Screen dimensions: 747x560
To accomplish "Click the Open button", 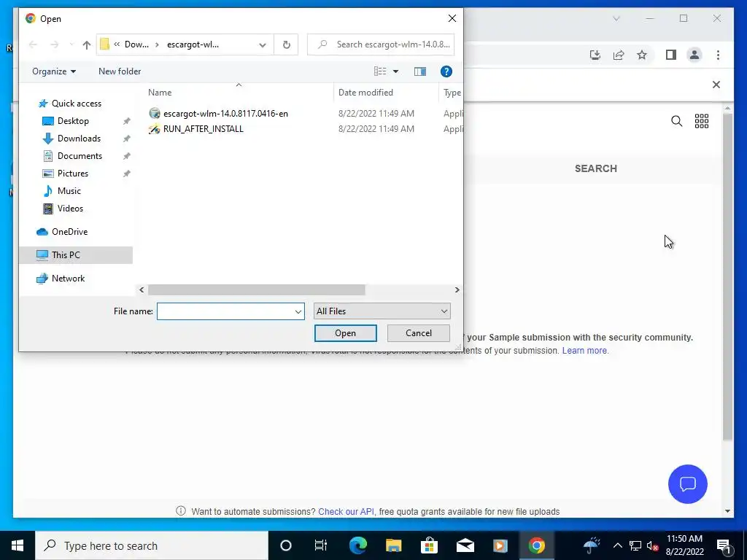I will click(345, 333).
